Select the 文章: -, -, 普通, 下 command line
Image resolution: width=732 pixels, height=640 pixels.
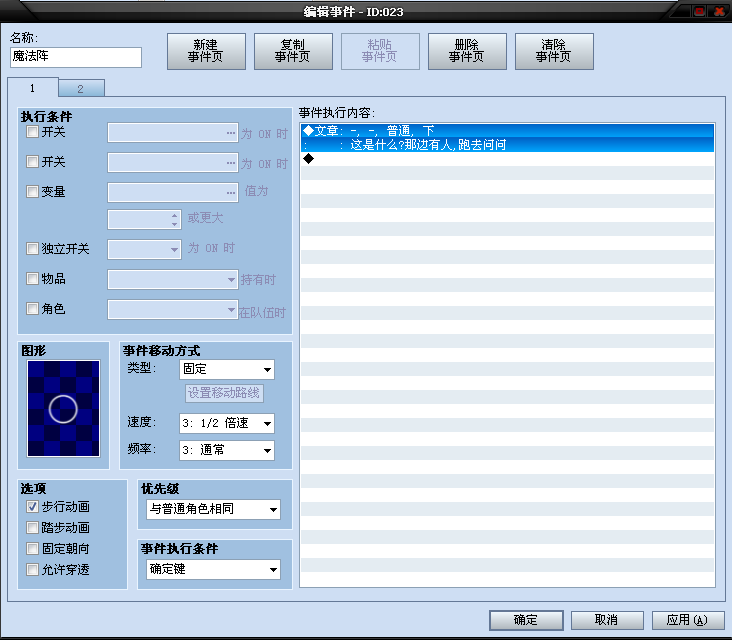coord(507,131)
